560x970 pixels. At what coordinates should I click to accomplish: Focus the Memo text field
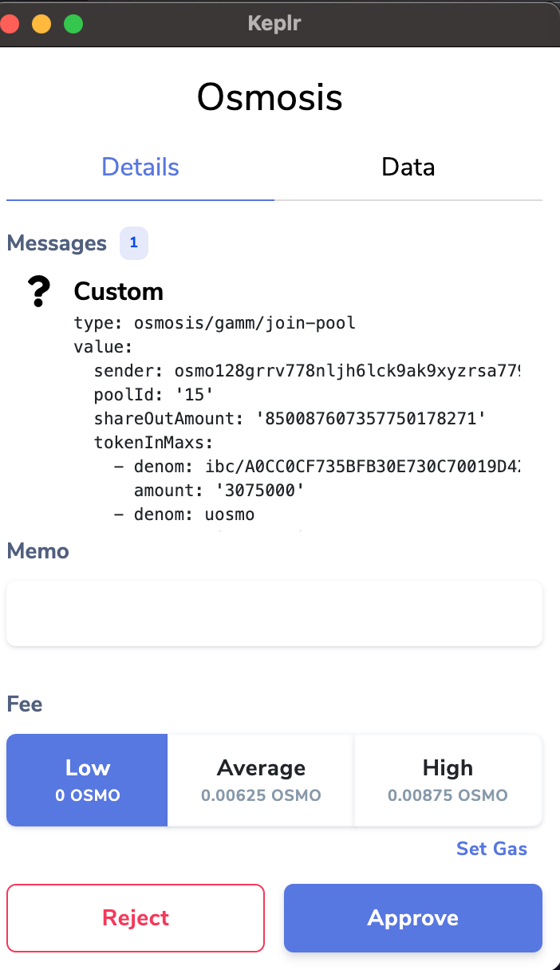274,613
